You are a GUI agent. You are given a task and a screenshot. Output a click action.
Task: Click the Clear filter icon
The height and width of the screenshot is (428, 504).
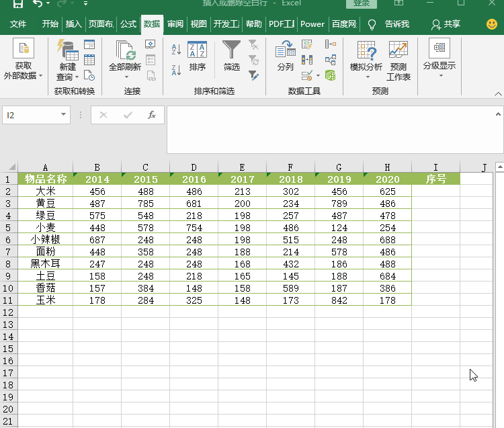pyautogui.click(x=253, y=44)
